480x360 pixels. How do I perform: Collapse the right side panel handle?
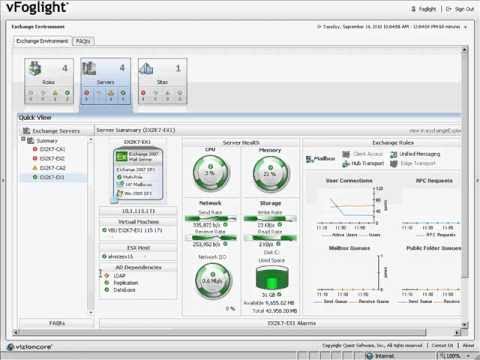(477, 180)
